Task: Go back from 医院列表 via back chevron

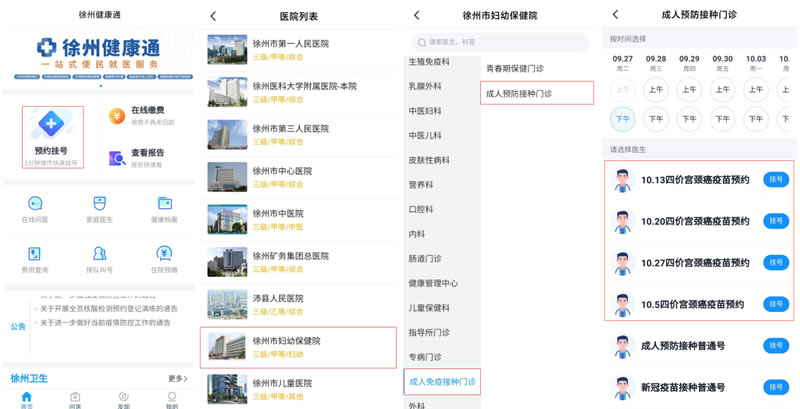Action: pyautogui.click(x=213, y=16)
